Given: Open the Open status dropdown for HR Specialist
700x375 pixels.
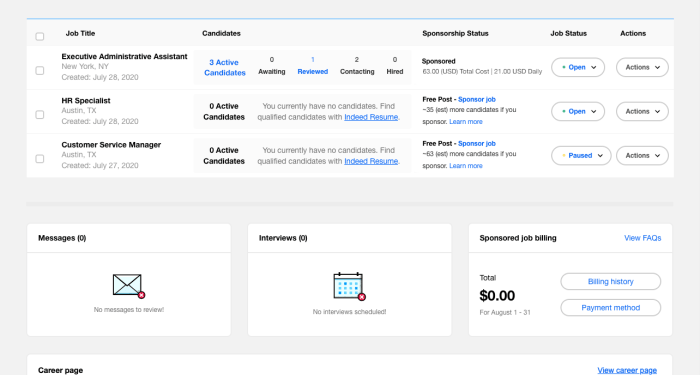Looking at the screenshot, I should [578, 112].
